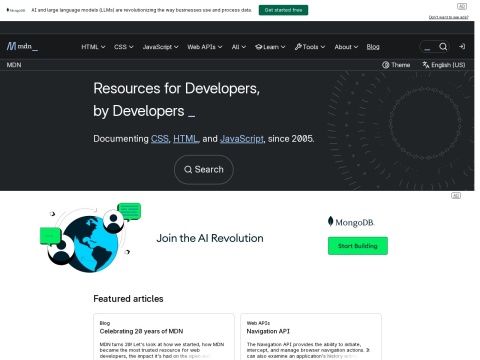480x360 pixels.
Task: Click Get started free button
Action: 283,10
